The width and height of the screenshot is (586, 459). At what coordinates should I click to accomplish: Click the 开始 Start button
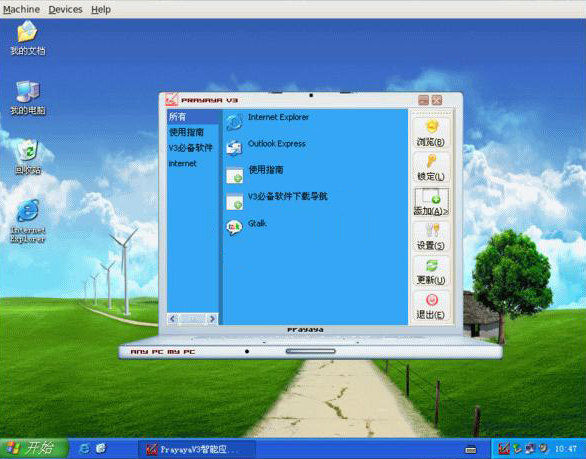click(34, 448)
